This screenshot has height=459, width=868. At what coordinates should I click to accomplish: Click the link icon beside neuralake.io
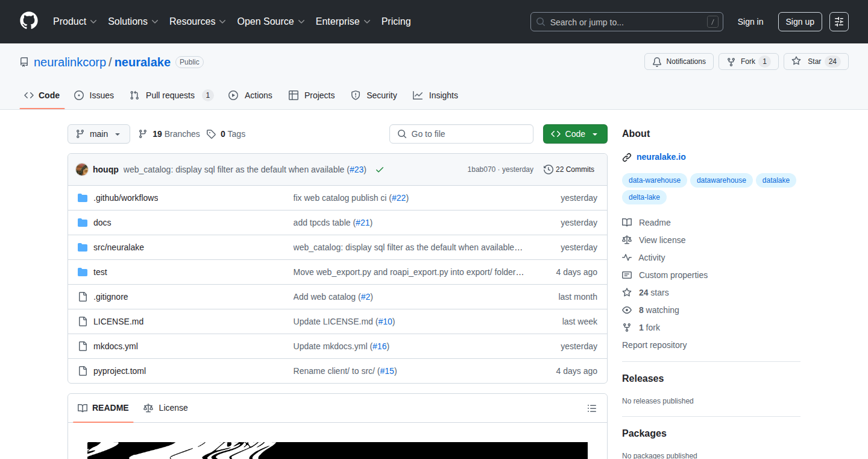[627, 157]
